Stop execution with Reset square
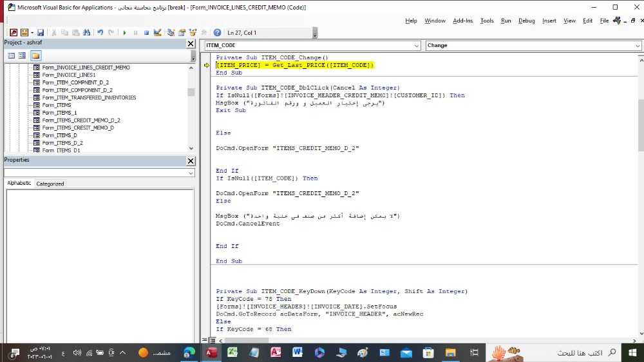 (x=146, y=32)
